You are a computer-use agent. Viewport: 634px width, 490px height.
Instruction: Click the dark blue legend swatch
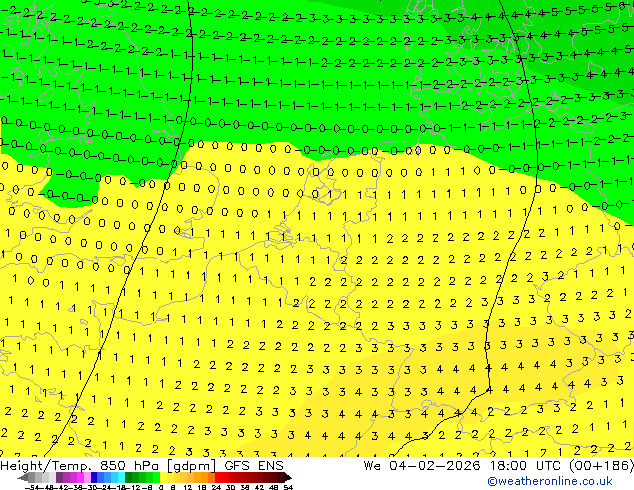(94, 477)
